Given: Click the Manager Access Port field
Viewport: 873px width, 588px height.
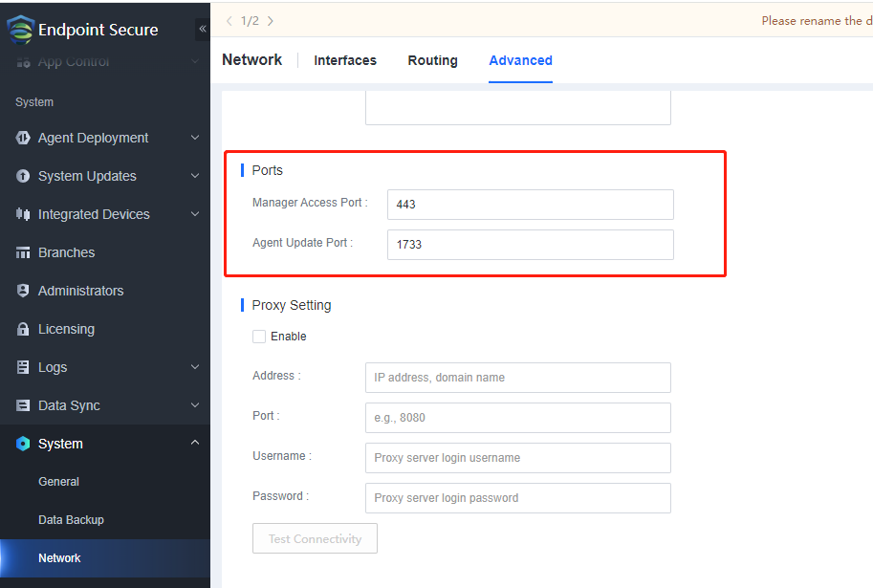Looking at the screenshot, I should point(530,205).
